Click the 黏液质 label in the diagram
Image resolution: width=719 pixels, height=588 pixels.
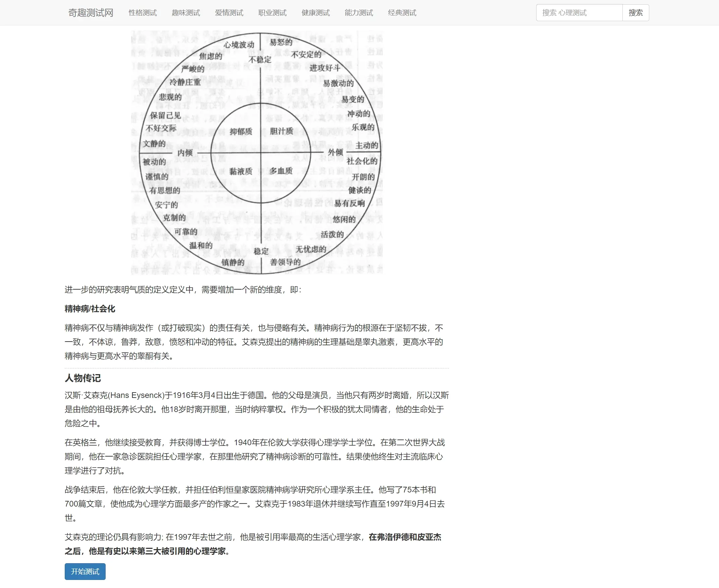(x=240, y=171)
